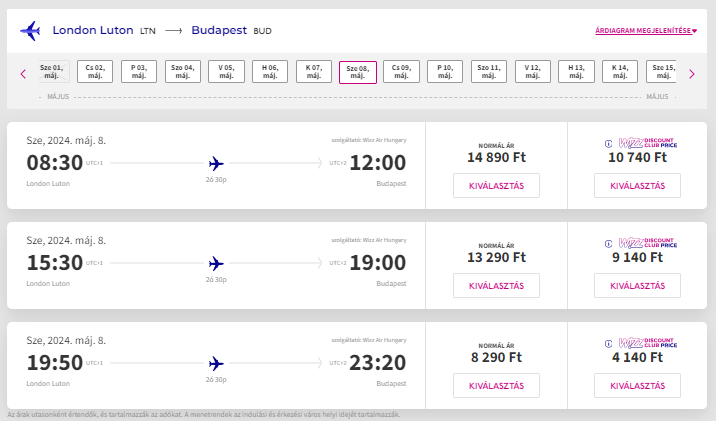Click plane icon on 19:50 flight

[216, 363]
